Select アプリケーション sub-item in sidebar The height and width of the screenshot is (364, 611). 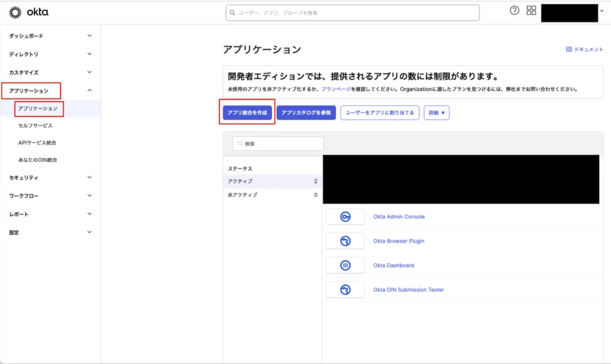[x=38, y=109]
